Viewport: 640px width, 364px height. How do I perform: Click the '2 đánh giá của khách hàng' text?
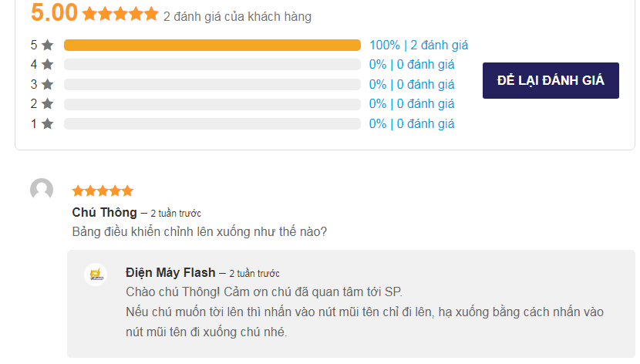click(x=237, y=16)
